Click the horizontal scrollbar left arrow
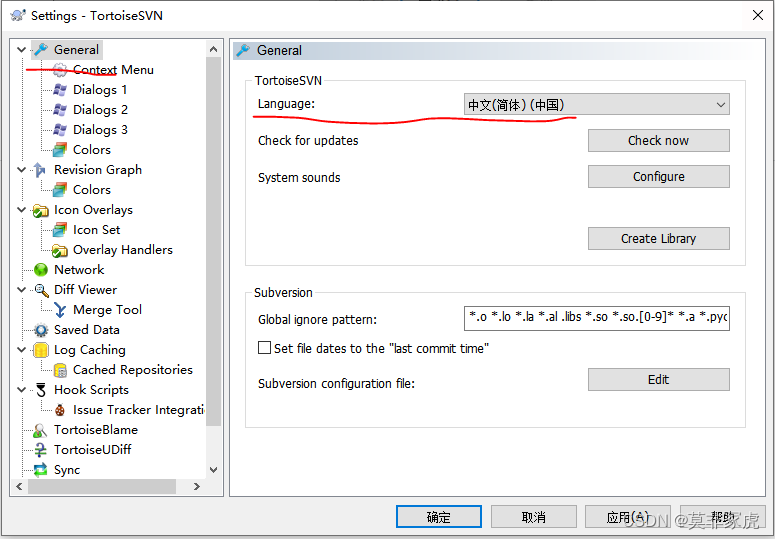 pos(19,487)
